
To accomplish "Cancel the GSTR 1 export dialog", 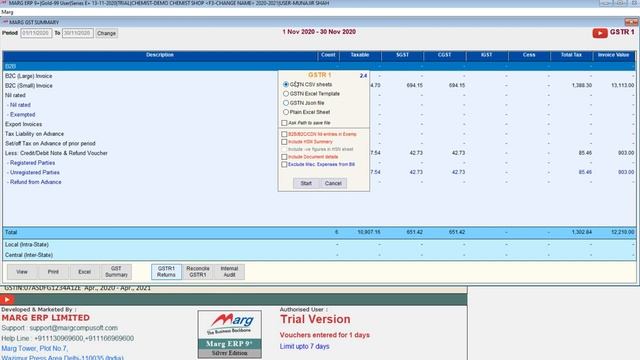I will (333, 183).
